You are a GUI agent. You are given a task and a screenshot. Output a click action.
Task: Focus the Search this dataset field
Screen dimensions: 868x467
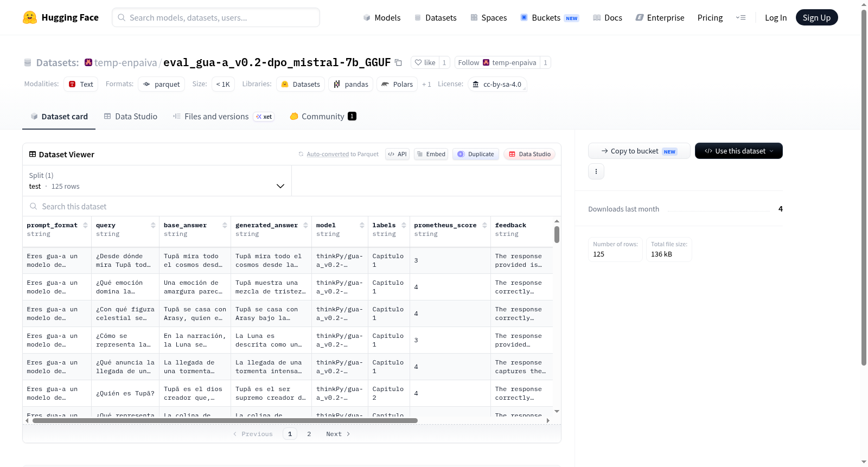pos(292,206)
